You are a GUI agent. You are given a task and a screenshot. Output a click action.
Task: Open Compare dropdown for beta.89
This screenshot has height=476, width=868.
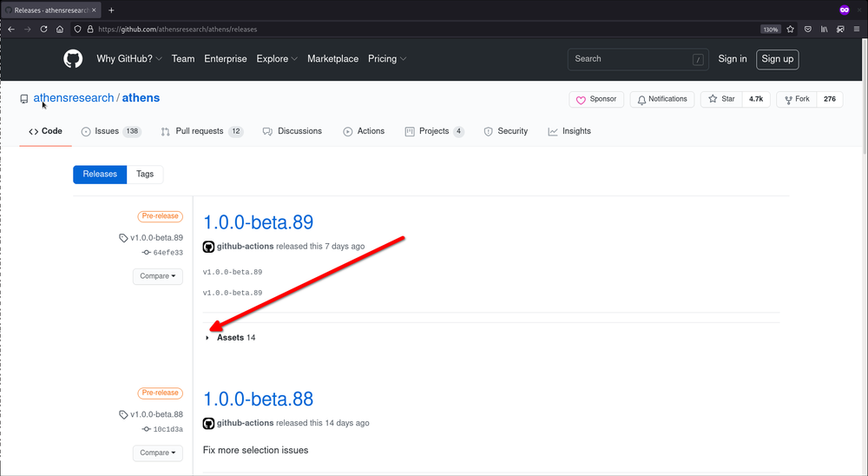pos(158,276)
